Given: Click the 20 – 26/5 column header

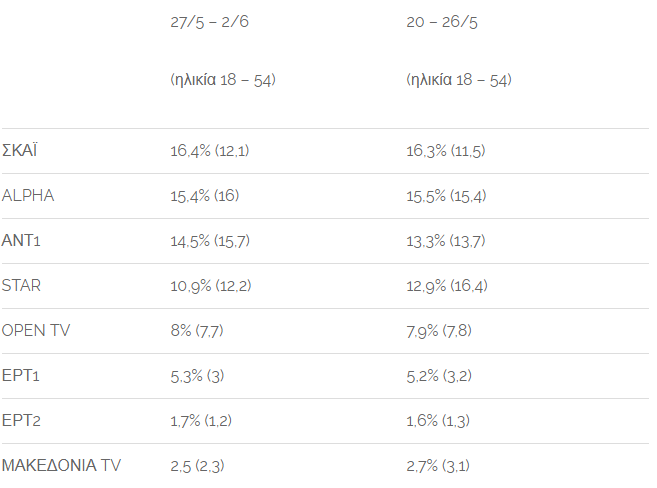Looking at the screenshot, I should [442, 22].
